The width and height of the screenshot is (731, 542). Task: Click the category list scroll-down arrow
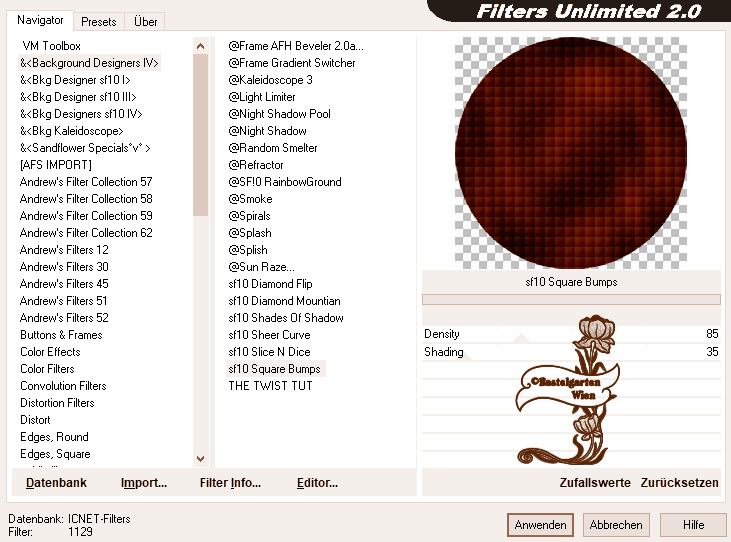(x=200, y=459)
